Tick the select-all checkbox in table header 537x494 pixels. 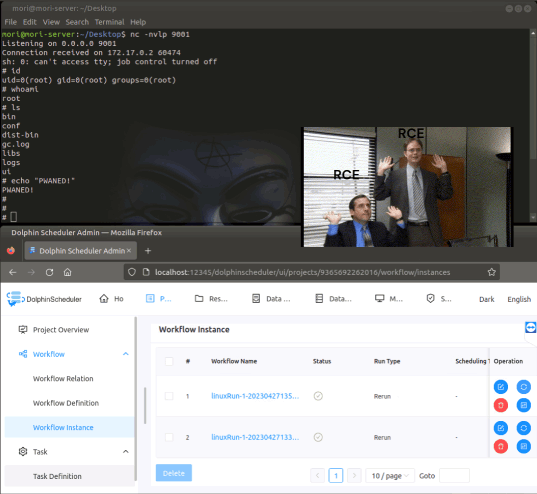169,361
